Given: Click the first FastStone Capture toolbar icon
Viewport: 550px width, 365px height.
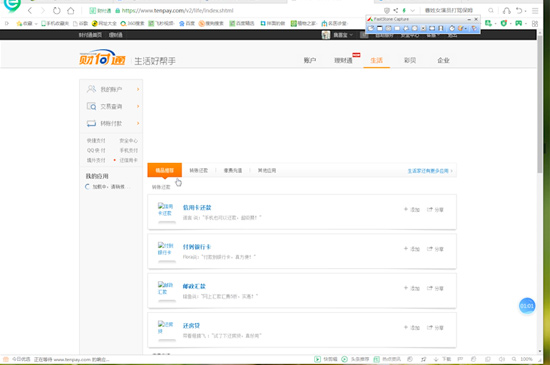Looking at the screenshot, I should (x=371, y=28).
